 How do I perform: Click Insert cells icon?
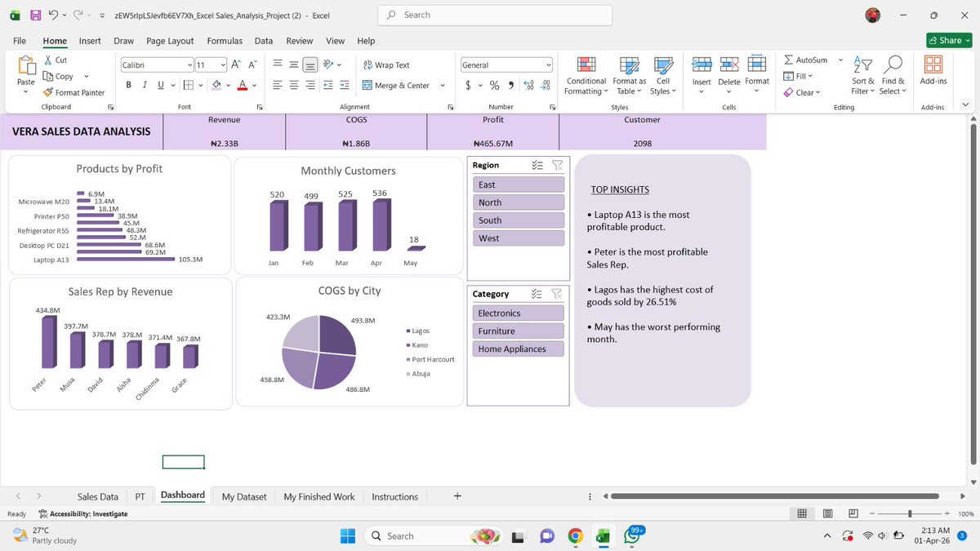[702, 64]
